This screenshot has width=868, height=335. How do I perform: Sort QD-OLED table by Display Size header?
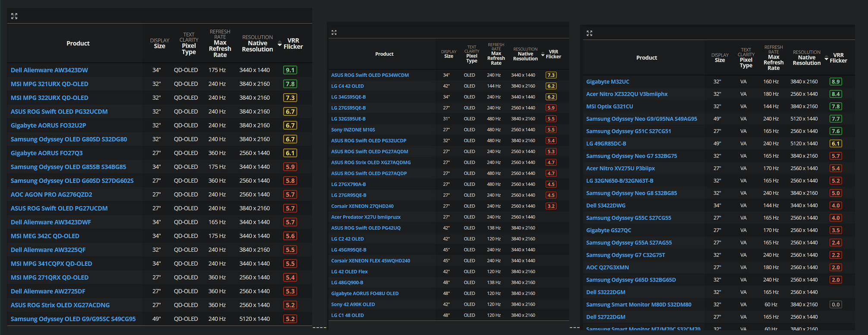point(160,43)
